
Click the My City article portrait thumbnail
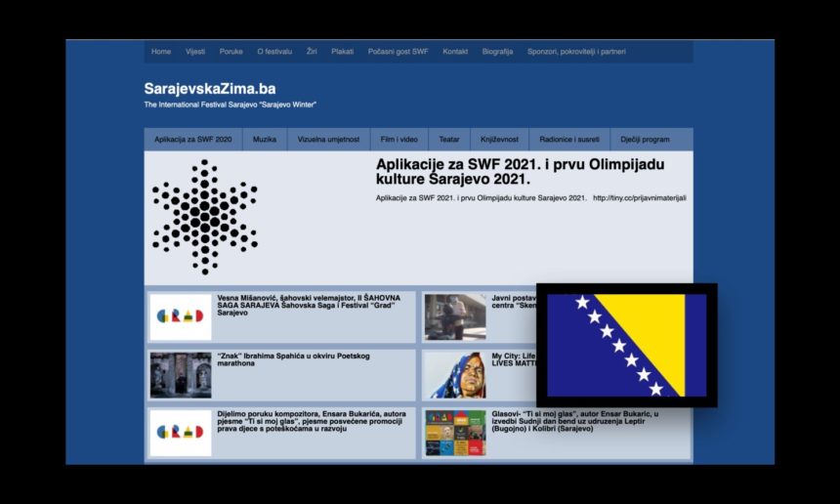[x=455, y=375]
